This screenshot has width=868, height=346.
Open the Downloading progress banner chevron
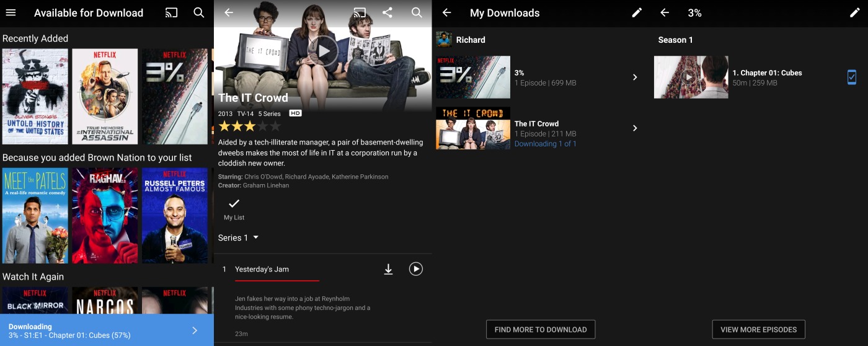(194, 330)
